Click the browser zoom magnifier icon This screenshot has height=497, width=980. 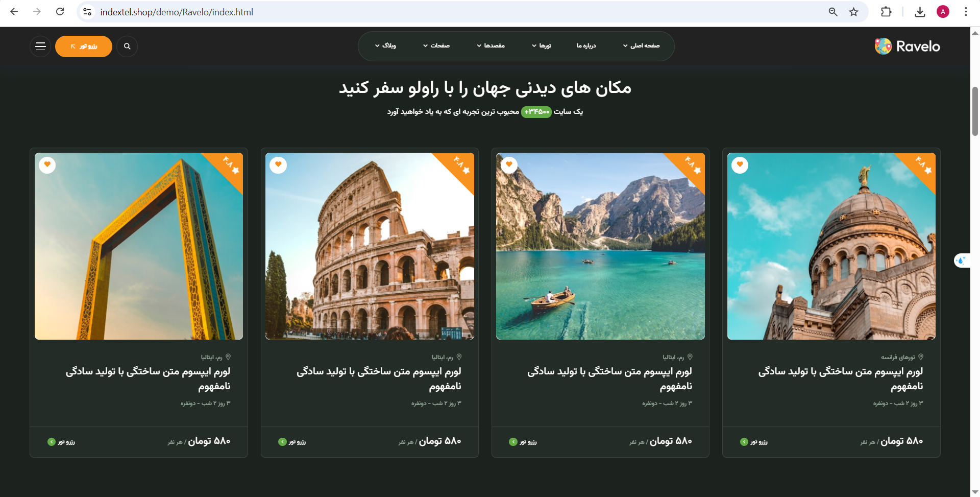point(832,12)
